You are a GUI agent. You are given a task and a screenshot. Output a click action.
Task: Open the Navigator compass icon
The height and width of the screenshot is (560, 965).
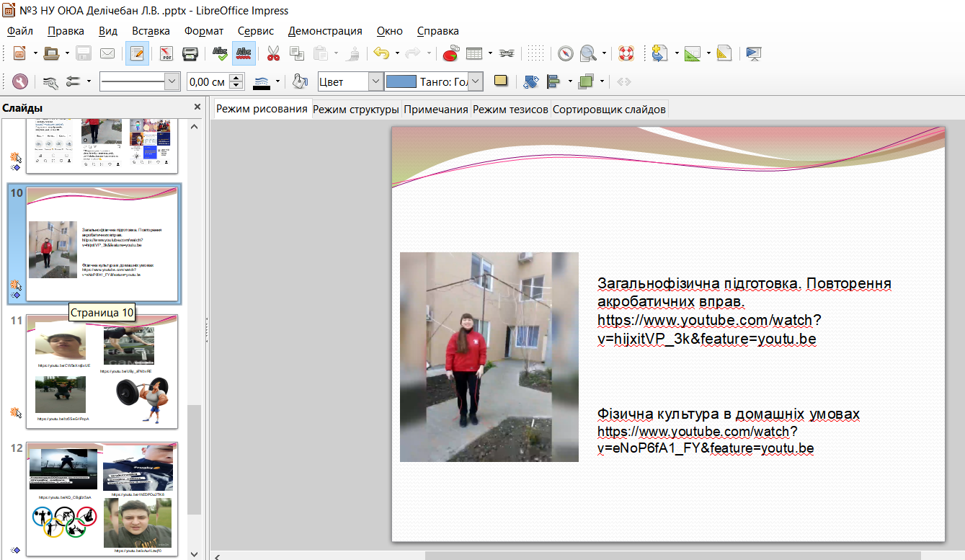[566, 53]
